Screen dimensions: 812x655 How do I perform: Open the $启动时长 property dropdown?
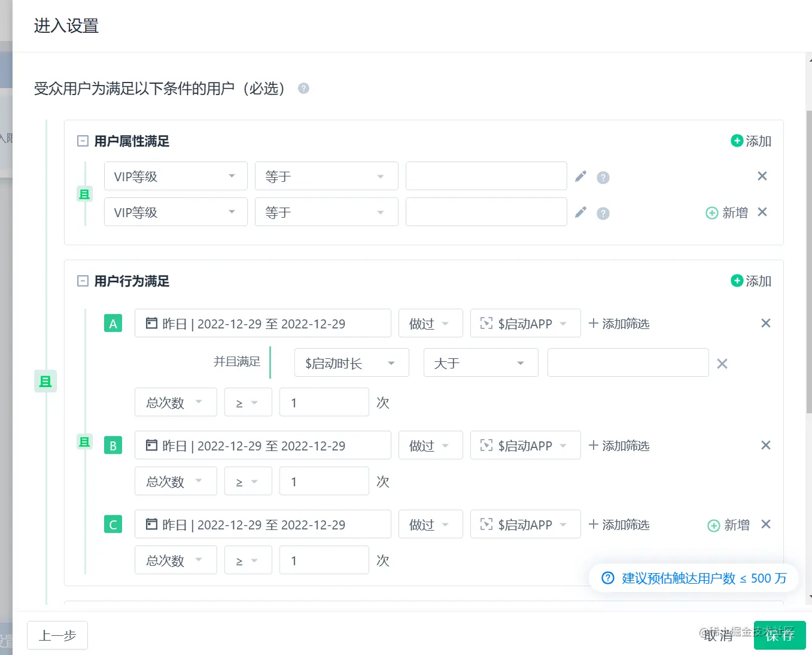coord(351,363)
